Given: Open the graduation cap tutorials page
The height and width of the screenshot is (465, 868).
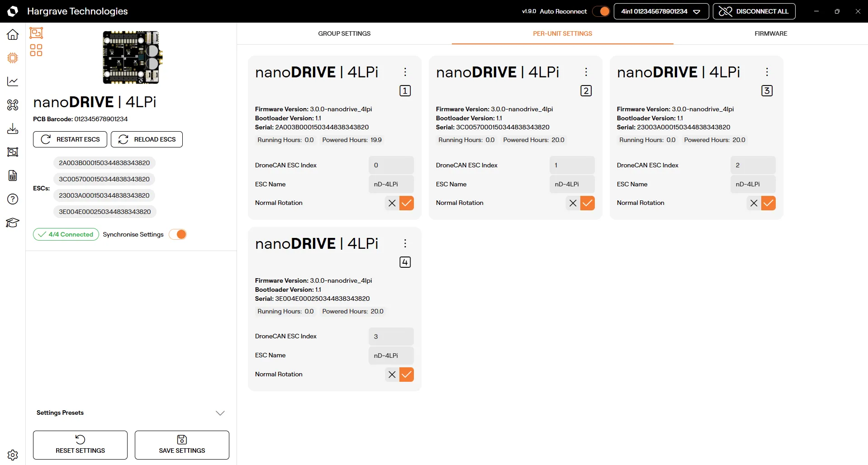Looking at the screenshot, I should pyautogui.click(x=13, y=223).
